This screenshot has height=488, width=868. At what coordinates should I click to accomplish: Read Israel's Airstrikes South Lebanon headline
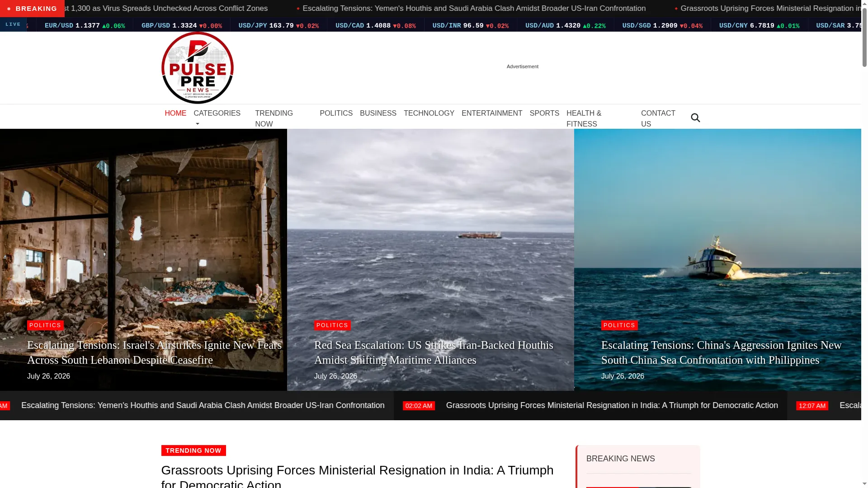pyautogui.click(x=154, y=352)
